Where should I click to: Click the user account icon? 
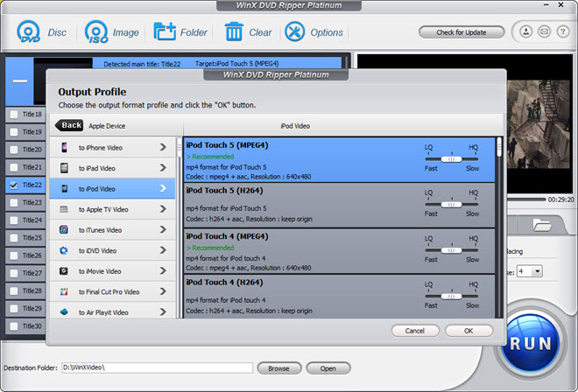(x=526, y=31)
